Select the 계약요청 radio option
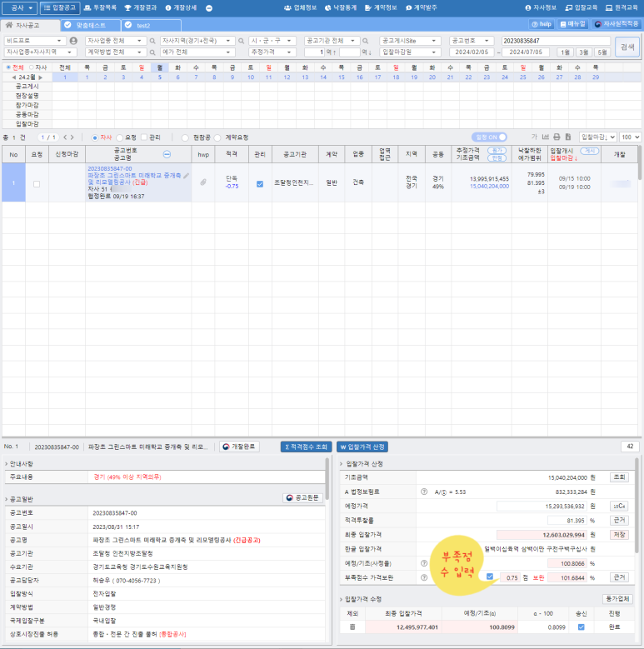644x649 pixels. pos(217,137)
